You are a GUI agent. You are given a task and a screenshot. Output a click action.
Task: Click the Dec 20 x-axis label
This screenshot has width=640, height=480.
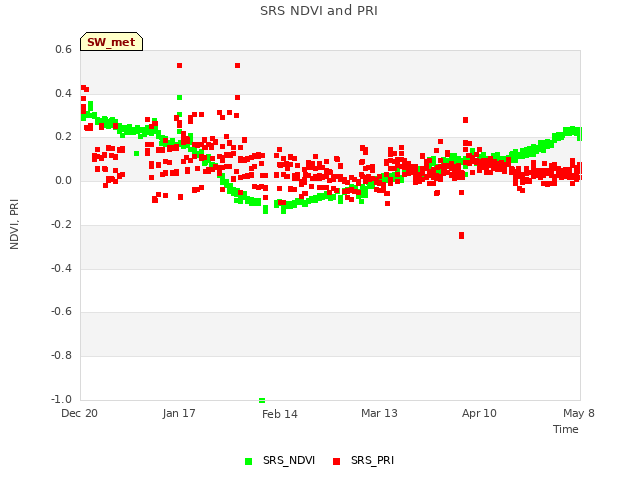79,413
